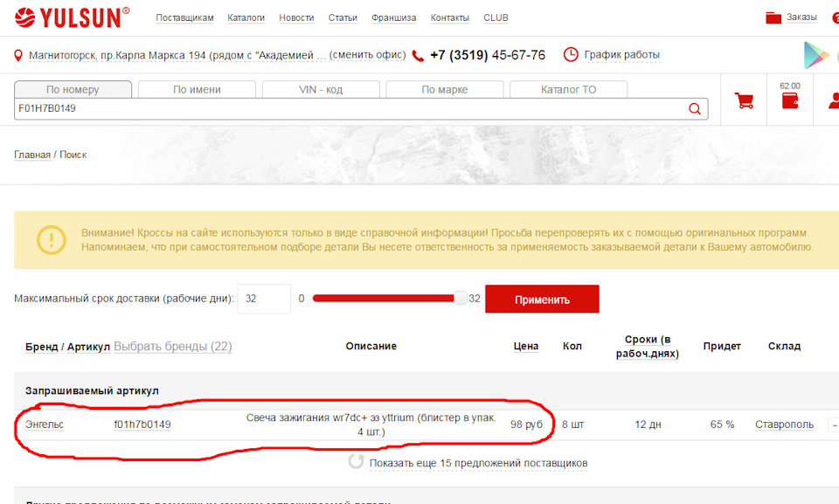The image size is (839, 504).
Task: Expand Показать еще 15 предложений поставщиков
Action: (477, 463)
